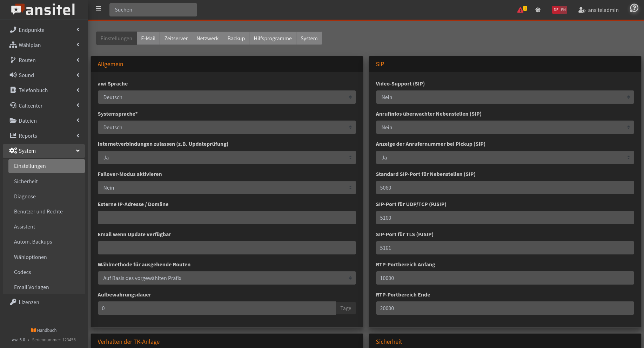Click the ansitel logo
Image resolution: width=644 pixels, height=348 pixels.
tap(43, 10)
